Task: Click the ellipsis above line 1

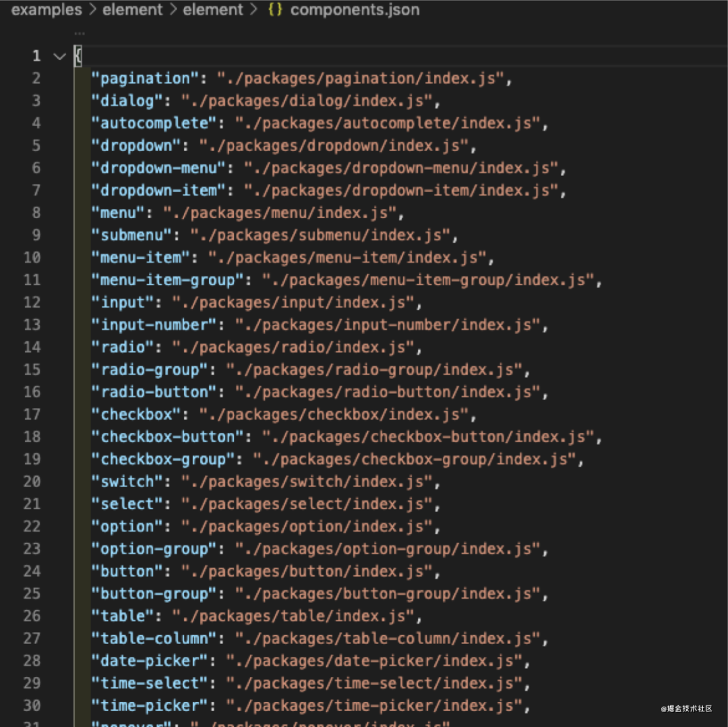Action: pos(80,33)
